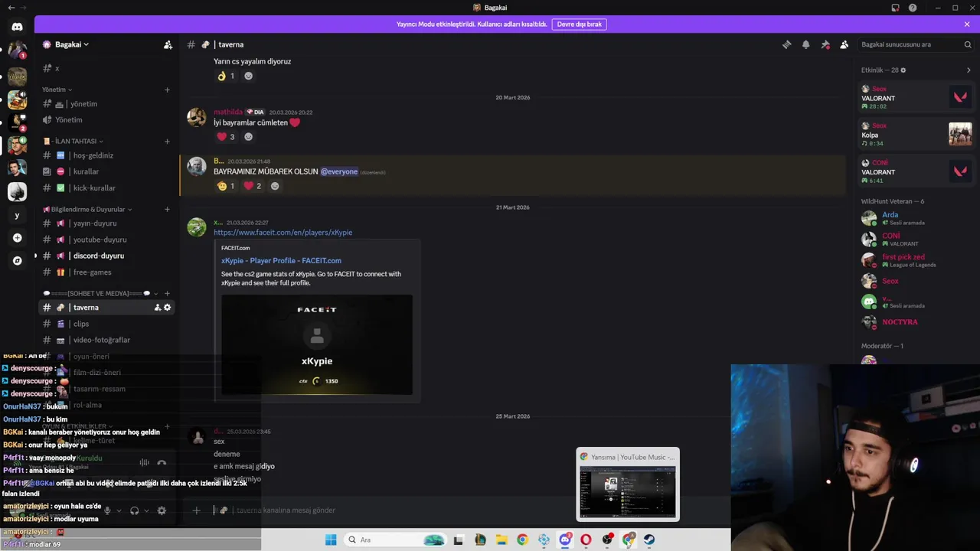The image size is (980, 551).
Task: Toggle microphone mute in user panel
Action: (107, 510)
